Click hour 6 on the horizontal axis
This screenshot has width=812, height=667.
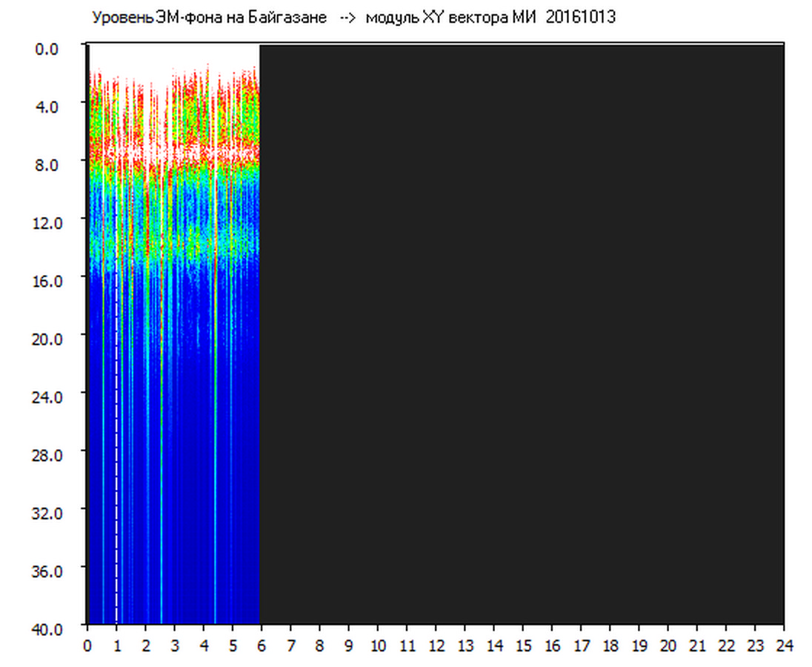pos(262,646)
